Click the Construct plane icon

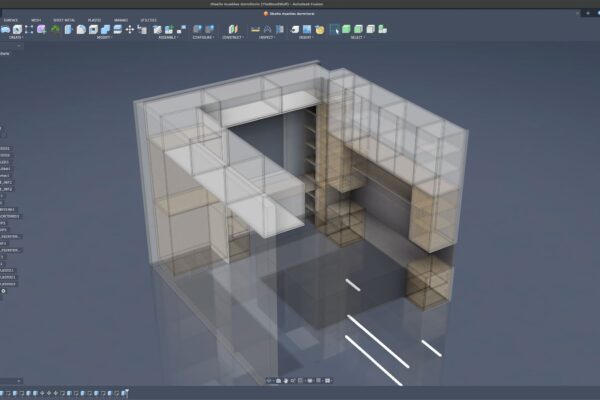pyautogui.click(x=233, y=29)
